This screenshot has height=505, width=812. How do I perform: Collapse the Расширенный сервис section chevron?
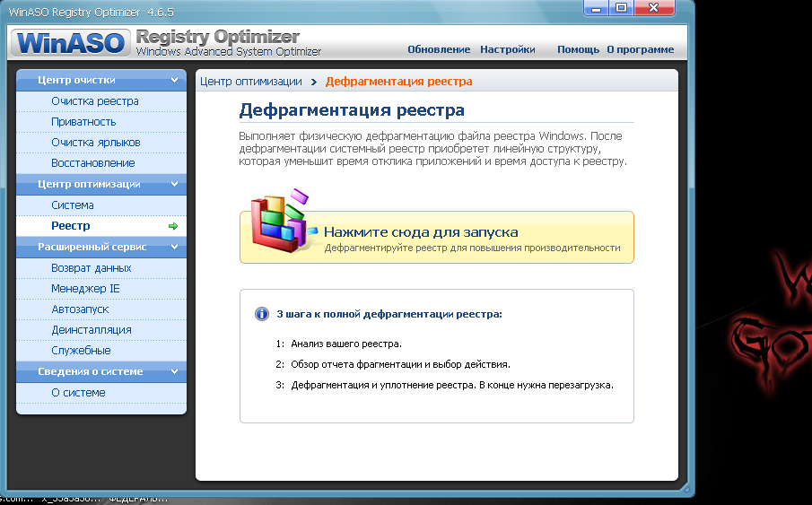tap(175, 247)
